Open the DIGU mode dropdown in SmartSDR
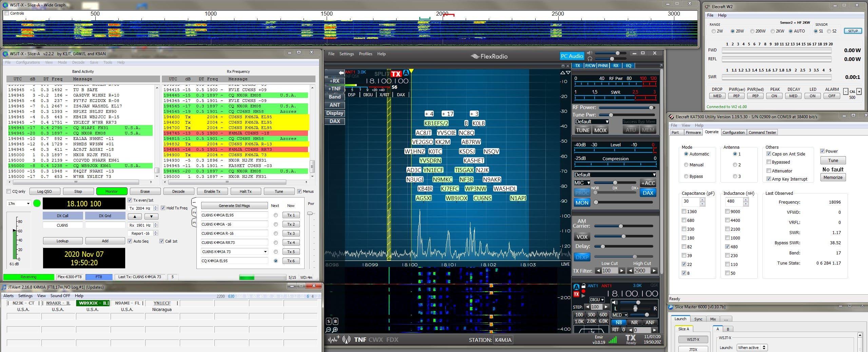The image size is (868, 352). pyautogui.click(x=597, y=299)
